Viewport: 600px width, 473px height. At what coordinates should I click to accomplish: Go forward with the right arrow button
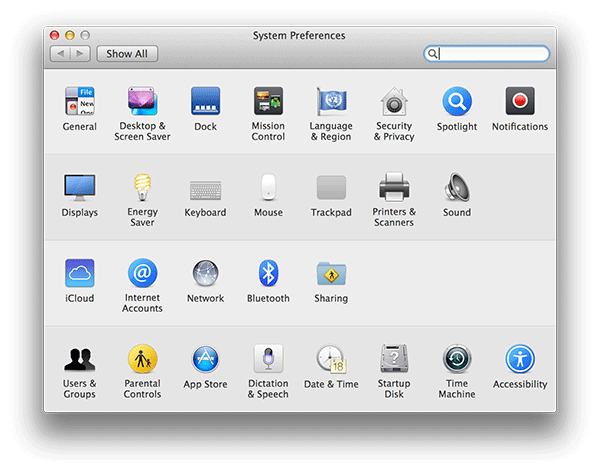pos(80,54)
